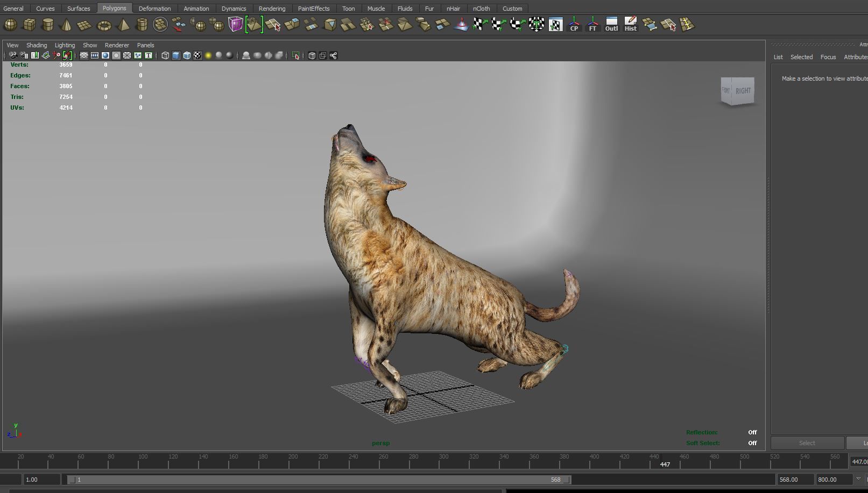
Task: Create a polygon pipe from shelf
Action: [142, 25]
